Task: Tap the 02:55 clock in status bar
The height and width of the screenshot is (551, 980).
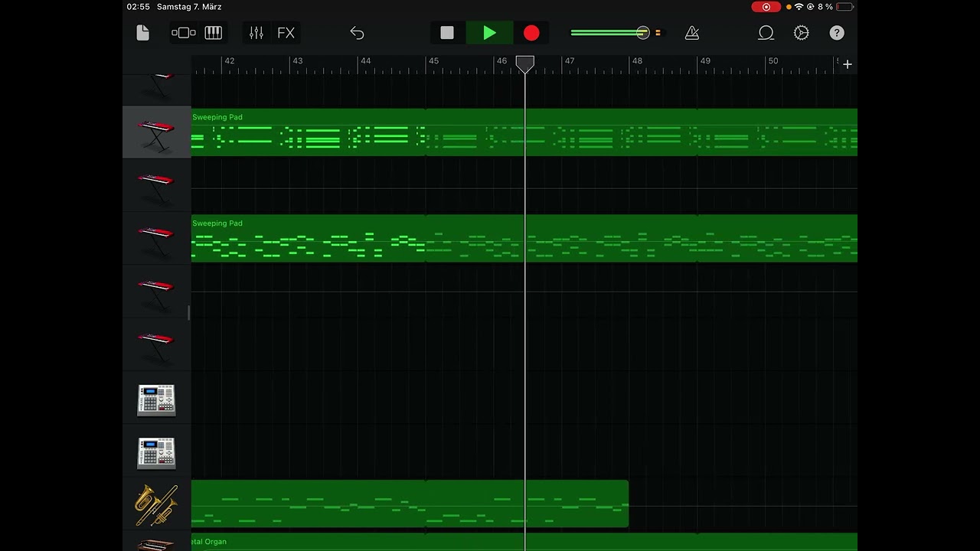Action: [x=138, y=7]
